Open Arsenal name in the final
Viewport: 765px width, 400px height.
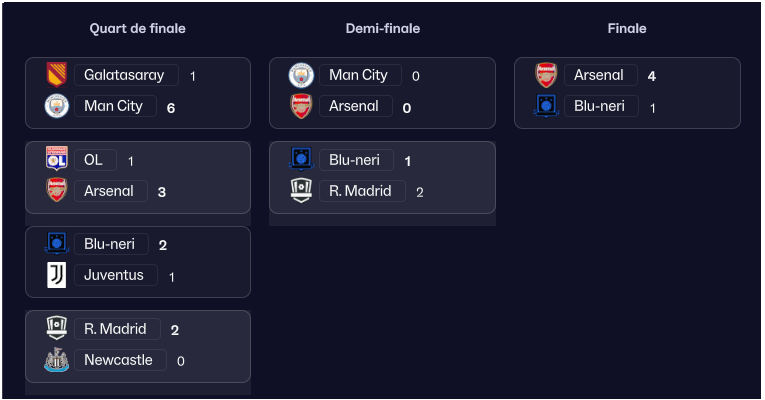pyautogui.click(x=599, y=75)
